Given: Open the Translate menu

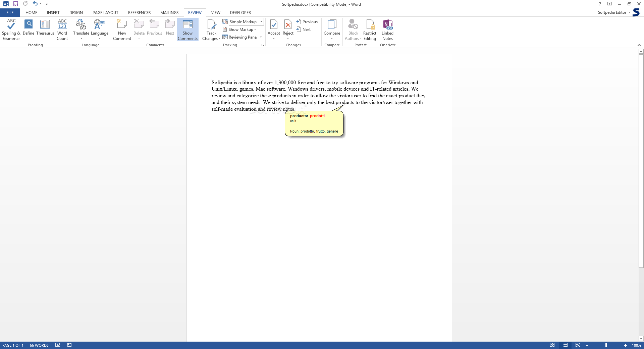Looking at the screenshot, I should coord(81,30).
